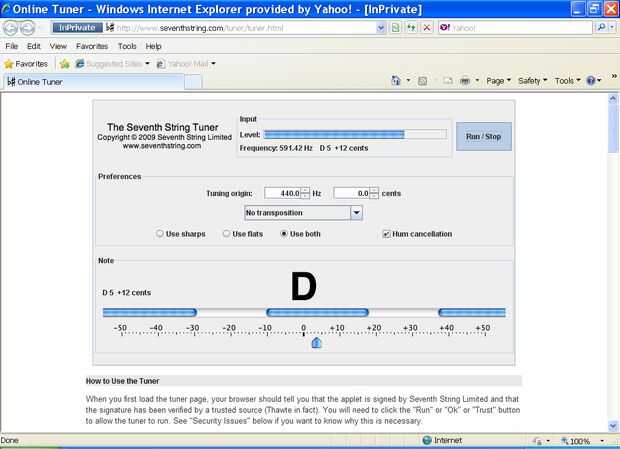Click the Refresh page icon

[x=411, y=28]
